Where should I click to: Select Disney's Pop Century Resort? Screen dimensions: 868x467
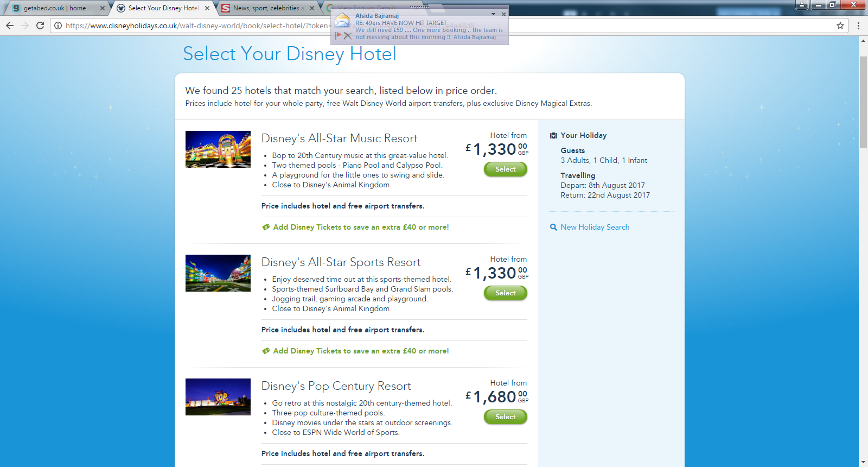click(506, 417)
